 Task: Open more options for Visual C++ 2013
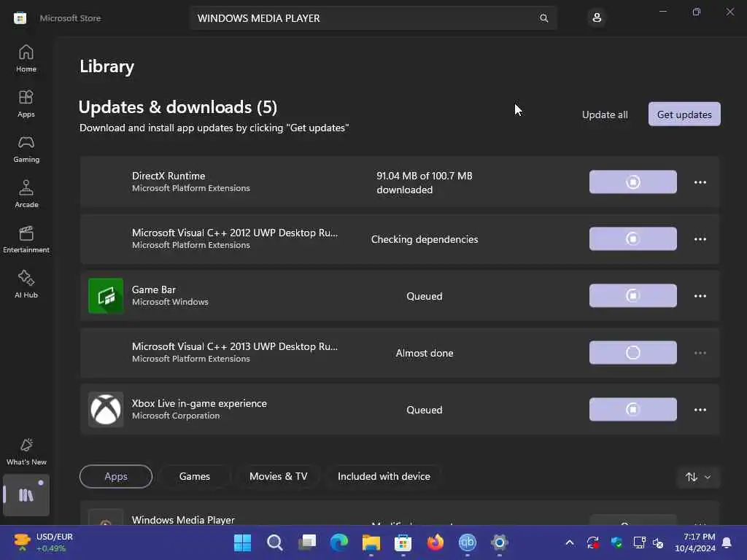point(700,353)
